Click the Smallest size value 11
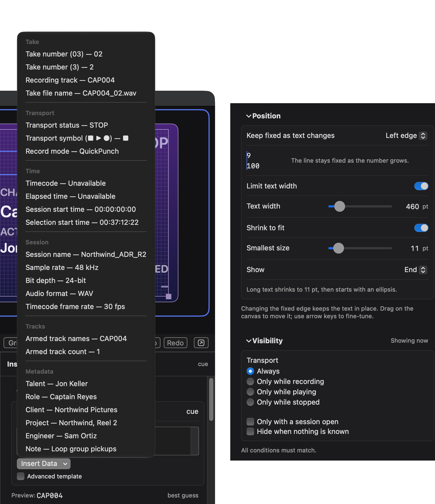435x504 pixels. pyautogui.click(x=415, y=248)
